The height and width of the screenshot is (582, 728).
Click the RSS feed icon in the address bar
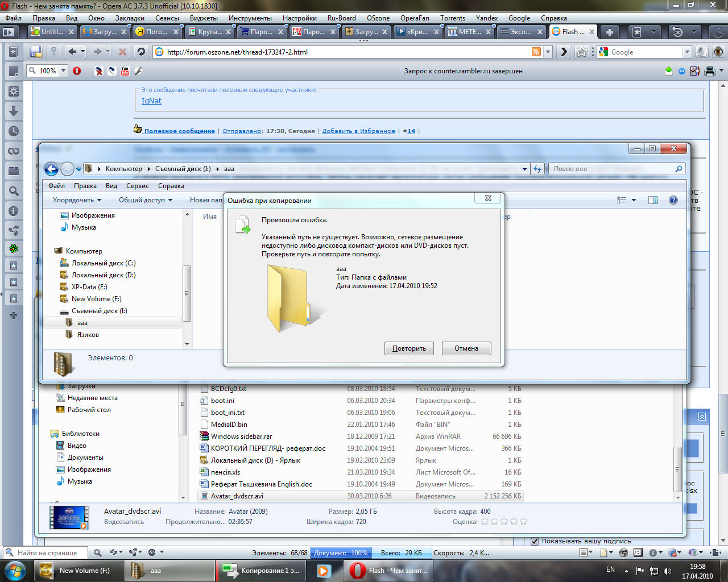coord(536,52)
